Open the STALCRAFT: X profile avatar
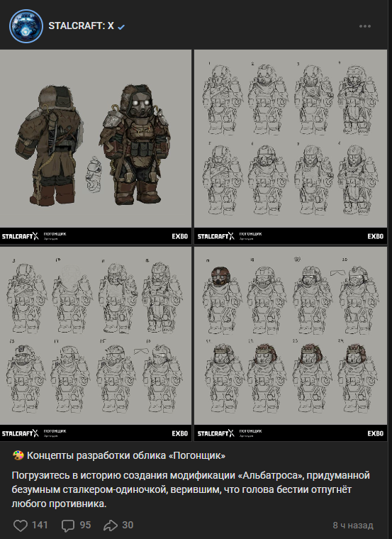 (26, 26)
